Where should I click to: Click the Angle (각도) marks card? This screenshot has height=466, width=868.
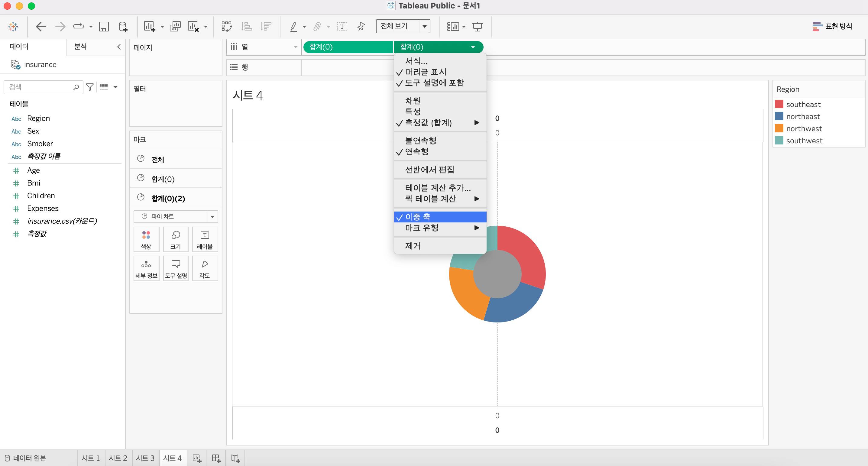click(x=205, y=268)
